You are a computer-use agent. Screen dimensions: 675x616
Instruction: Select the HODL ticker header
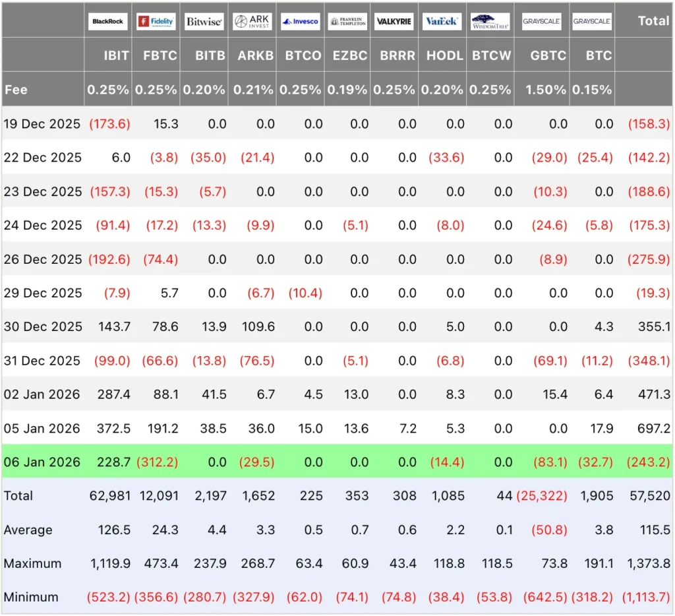tap(445, 55)
